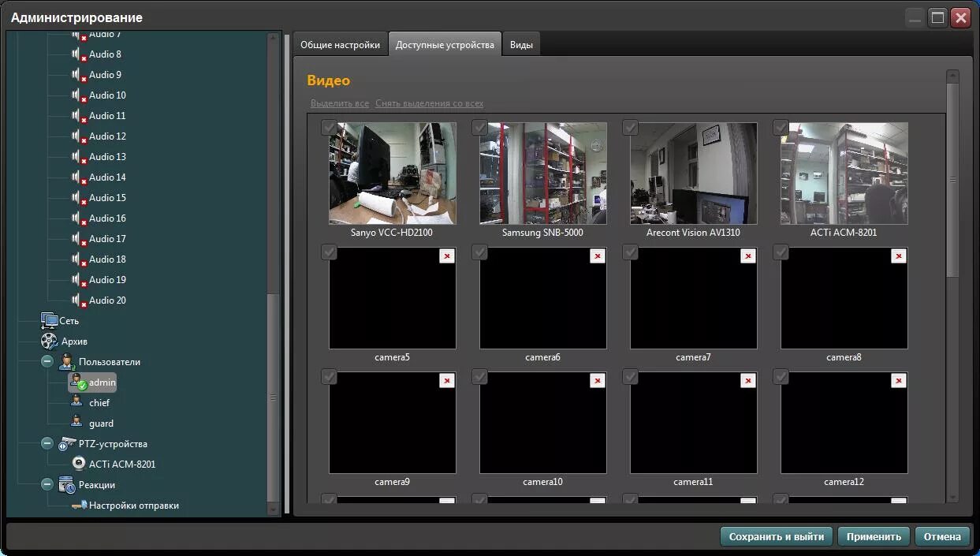
Task: Click the dome camera icon for ACTi ACM-8201 in tree
Action: (x=78, y=464)
